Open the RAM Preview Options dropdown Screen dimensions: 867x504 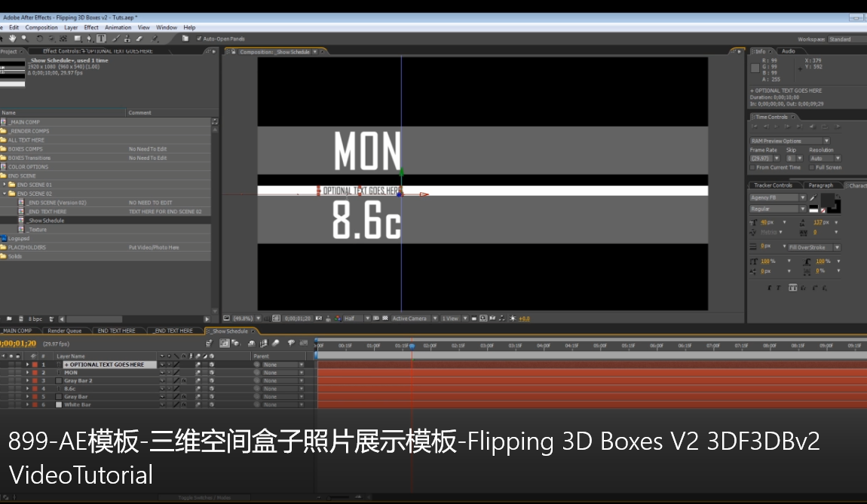click(789, 141)
